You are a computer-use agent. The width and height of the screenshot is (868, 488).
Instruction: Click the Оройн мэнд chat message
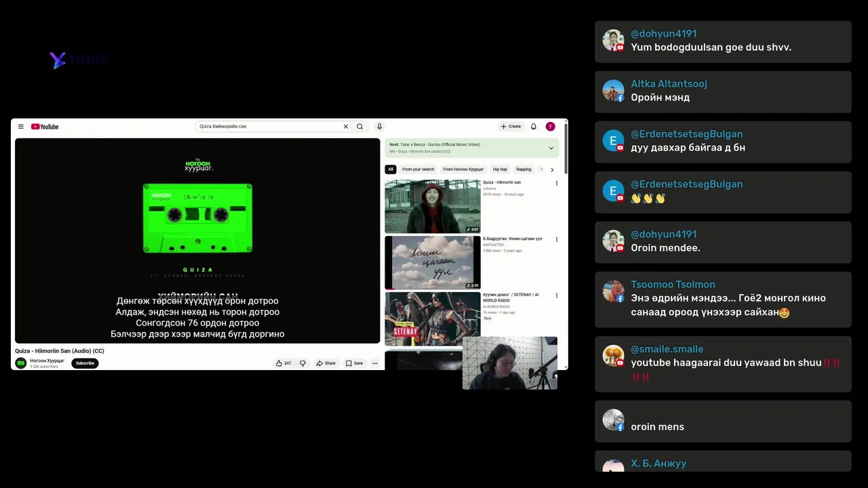pos(660,98)
